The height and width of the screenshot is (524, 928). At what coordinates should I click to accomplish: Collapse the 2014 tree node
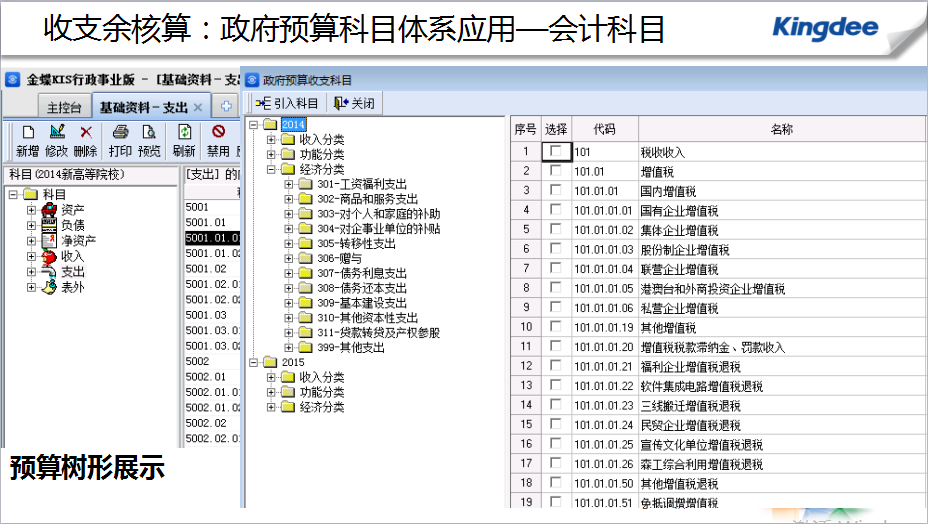pos(253,124)
